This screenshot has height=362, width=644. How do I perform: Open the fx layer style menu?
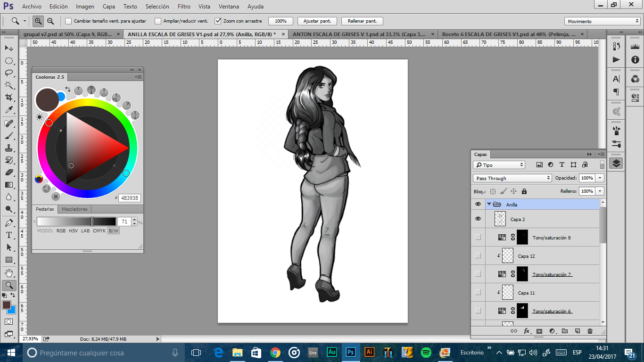527,331
